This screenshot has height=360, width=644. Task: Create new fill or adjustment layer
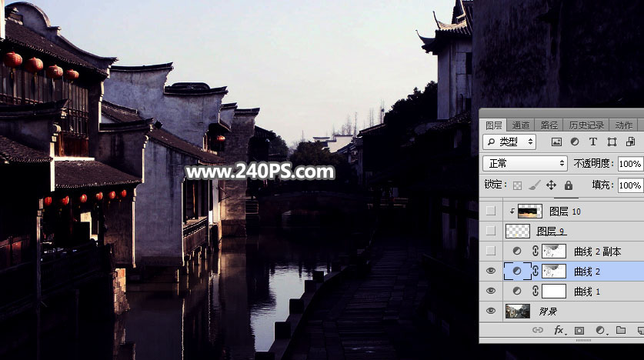coord(600,331)
